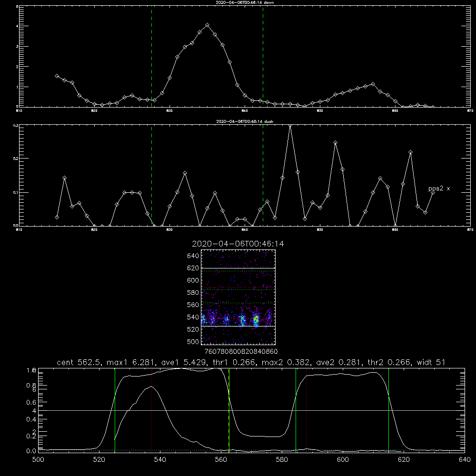Image resolution: width=476 pixels, height=476 pixels.
Task: Click the 'widt 51' statistic text
Action: coord(431,362)
